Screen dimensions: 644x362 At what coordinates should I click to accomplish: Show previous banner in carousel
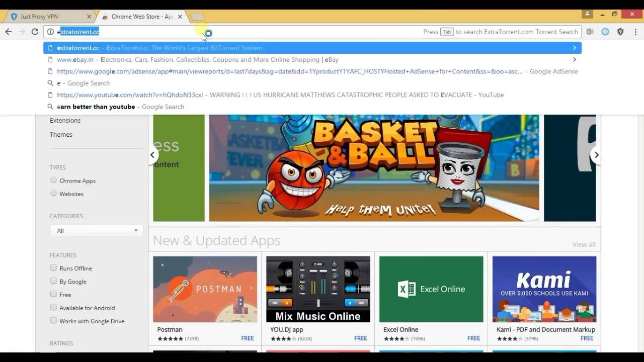pos(152,155)
